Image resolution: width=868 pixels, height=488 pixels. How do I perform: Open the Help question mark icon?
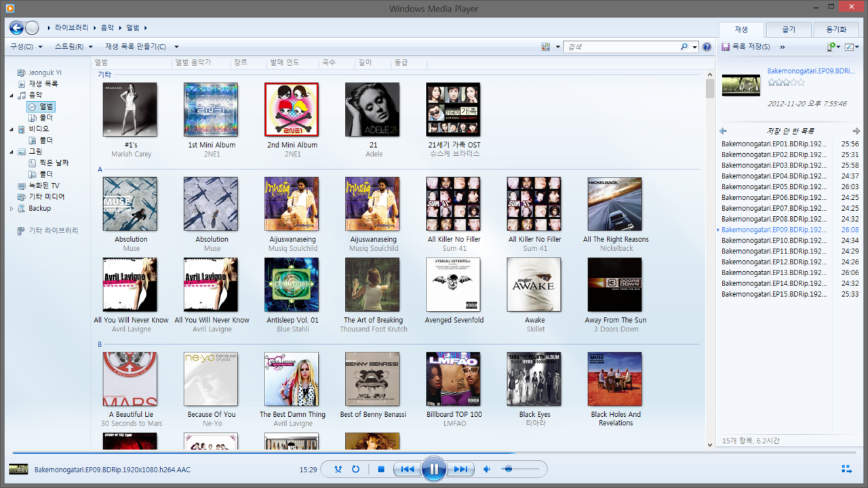pos(707,47)
